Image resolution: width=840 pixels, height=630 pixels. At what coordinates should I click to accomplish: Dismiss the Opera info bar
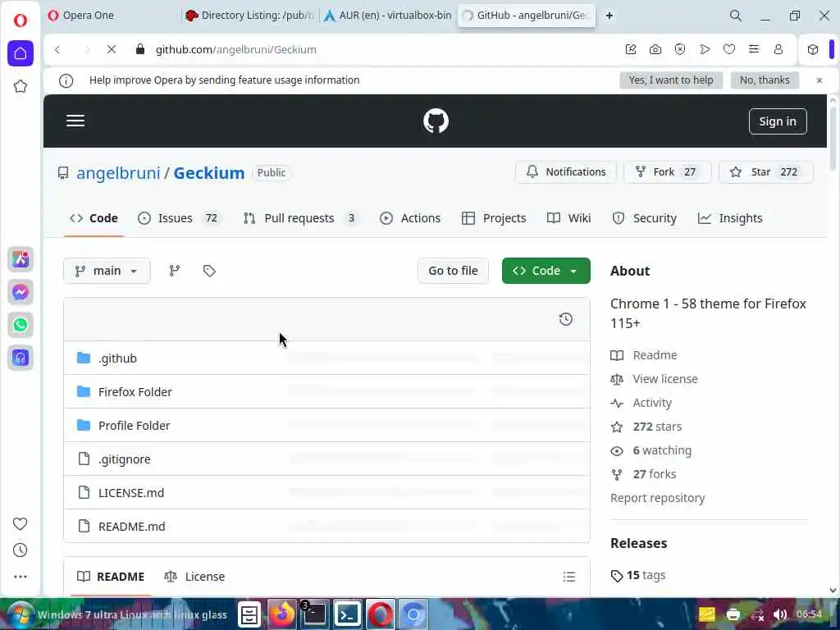point(819,80)
